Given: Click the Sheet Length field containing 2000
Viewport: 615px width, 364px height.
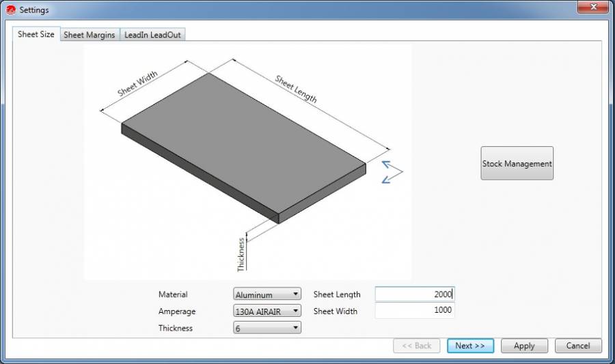Looking at the screenshot, I should click(414, 294).
